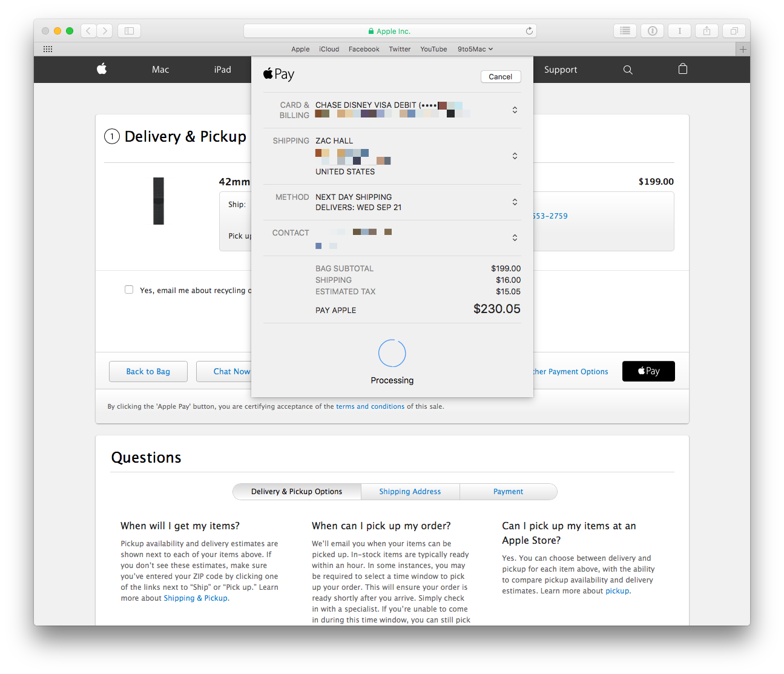Screen dimensions: 784x674
Task: Click the Processing spinner in Apple Pay sheet
Action: tap(392, 353)
